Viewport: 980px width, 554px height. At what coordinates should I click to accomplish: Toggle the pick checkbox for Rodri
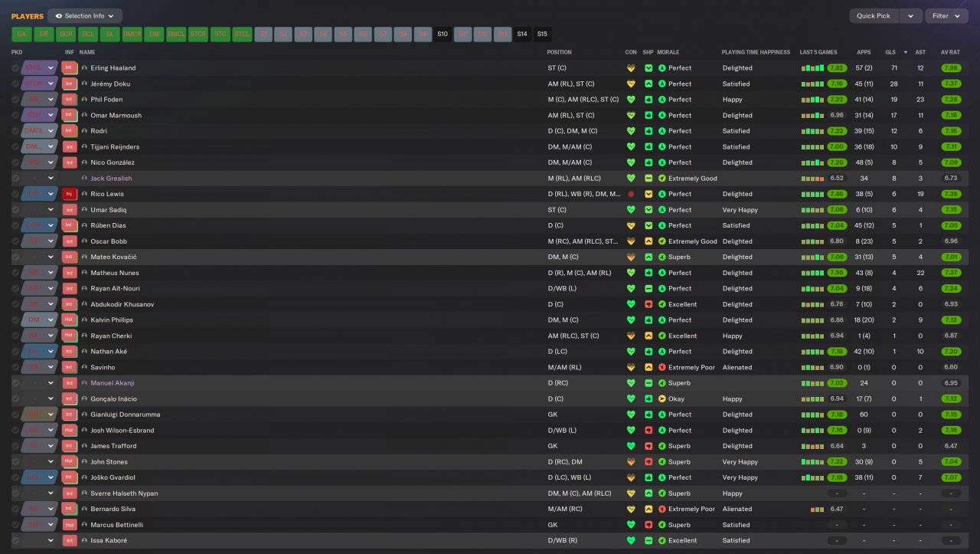tap(15, 131)
